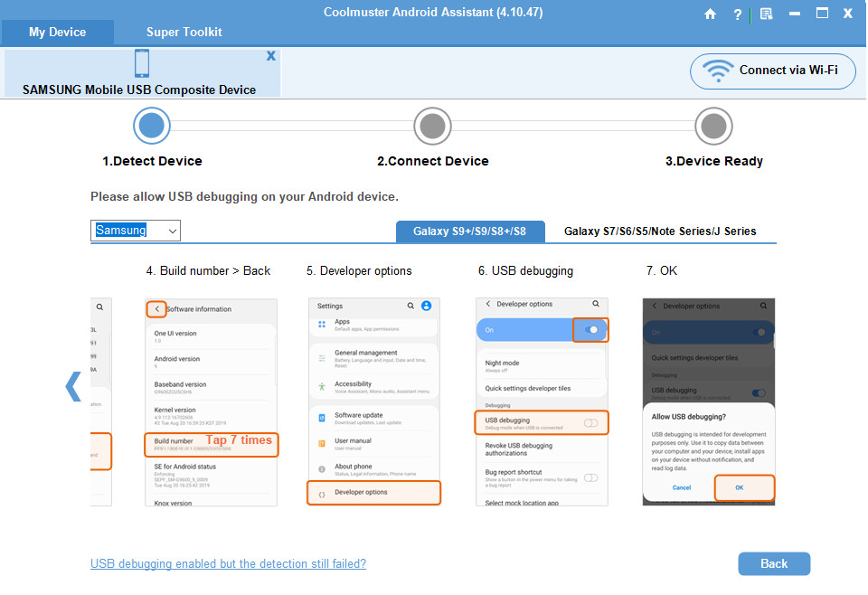Click the Connect via Wi-Fi button
The height and width of the screenshot is (595, 868).
(x=773, y=71)
